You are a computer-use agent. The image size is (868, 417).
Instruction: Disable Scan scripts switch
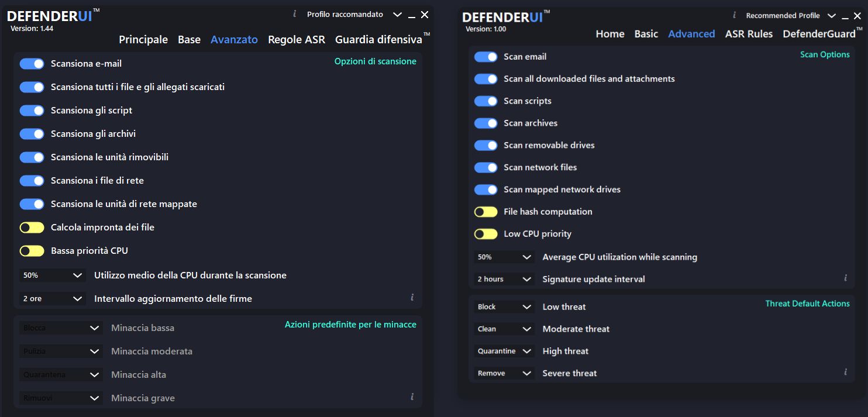485,101
